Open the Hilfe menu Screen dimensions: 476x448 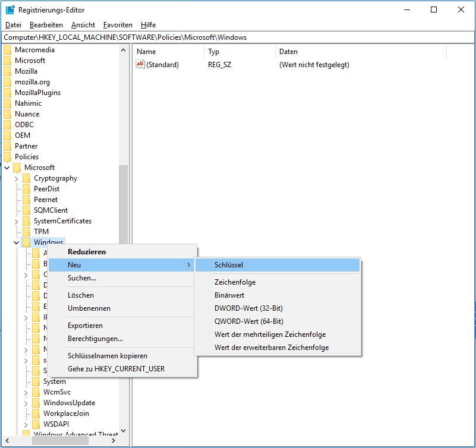tap(148, 25)
